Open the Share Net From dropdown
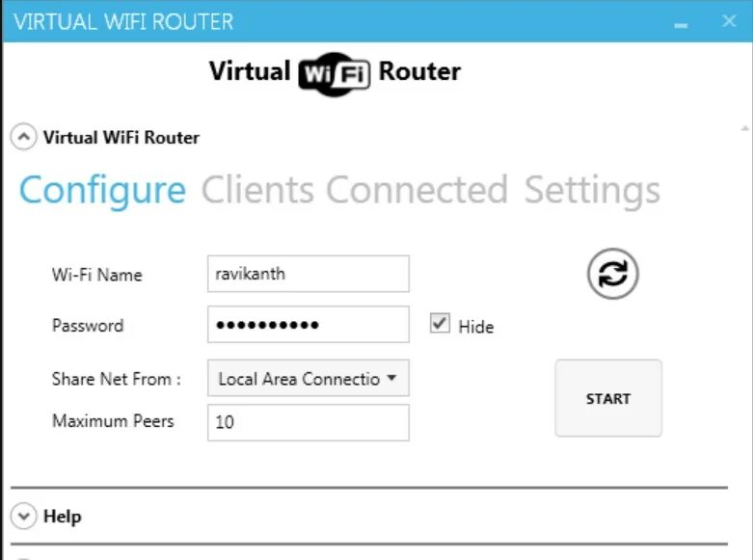Viewport: 753px width, 560px height. [309, 378]
